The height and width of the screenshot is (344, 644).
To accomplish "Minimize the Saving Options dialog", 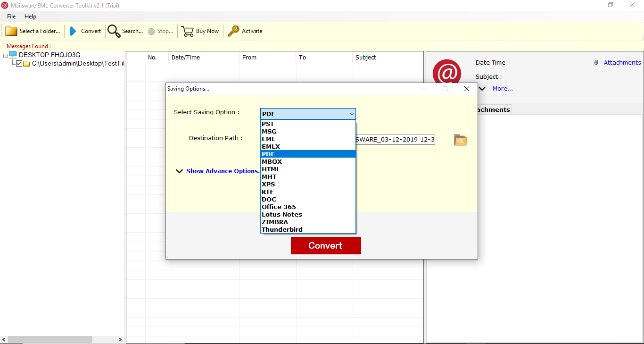I will [x=424, y=89].
